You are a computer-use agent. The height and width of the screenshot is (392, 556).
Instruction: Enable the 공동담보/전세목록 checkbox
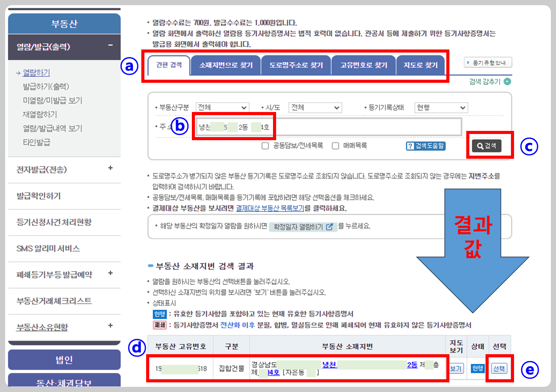coord(265,146)
